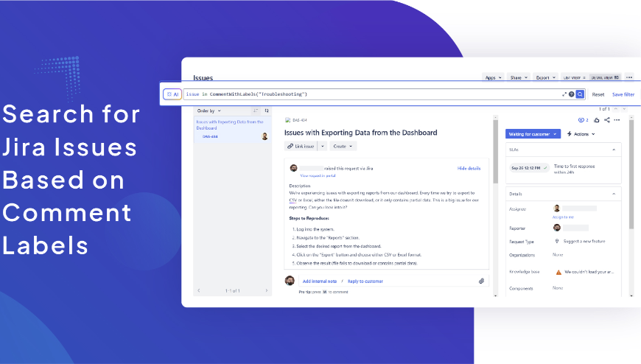
Task: Click the reporter avatar next to raised this request
Action: coord(293,168)
